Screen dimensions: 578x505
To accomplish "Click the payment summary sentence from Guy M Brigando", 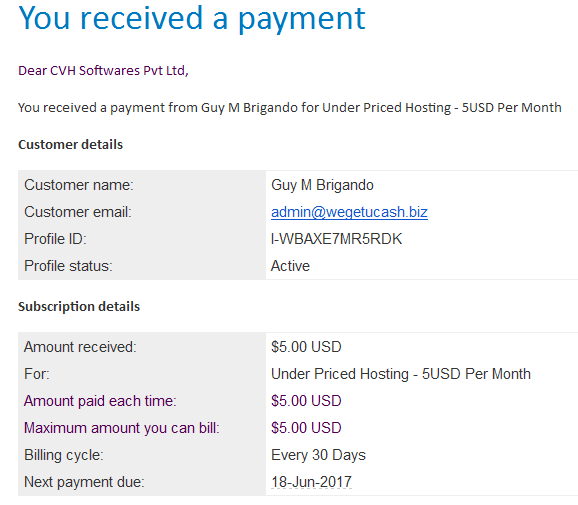I will coord(290,108).
